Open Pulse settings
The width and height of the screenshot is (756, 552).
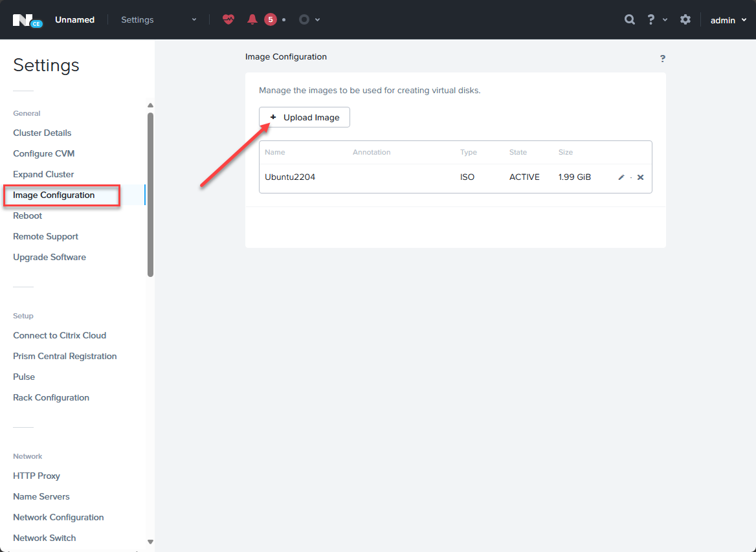point(23,377)
